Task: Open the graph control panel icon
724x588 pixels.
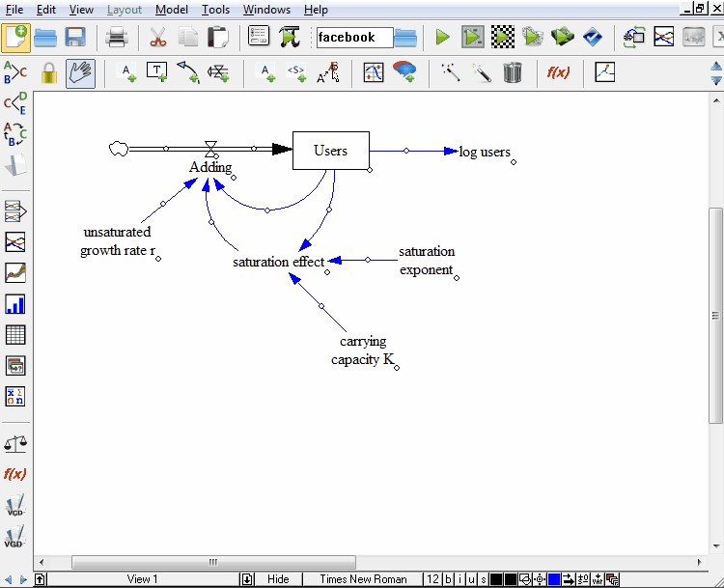Action: click(x=664, y=37)
